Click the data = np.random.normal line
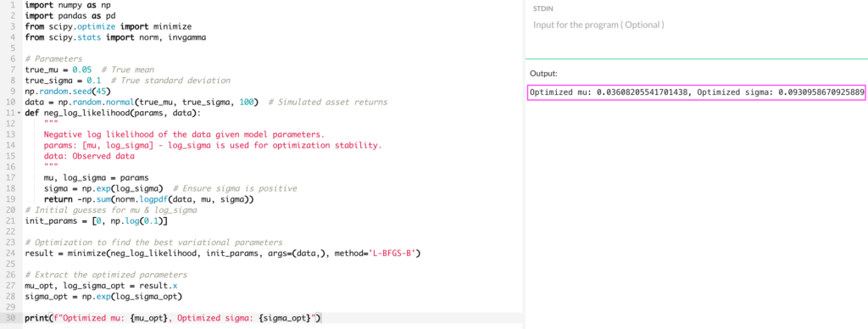 click(206, 102)
